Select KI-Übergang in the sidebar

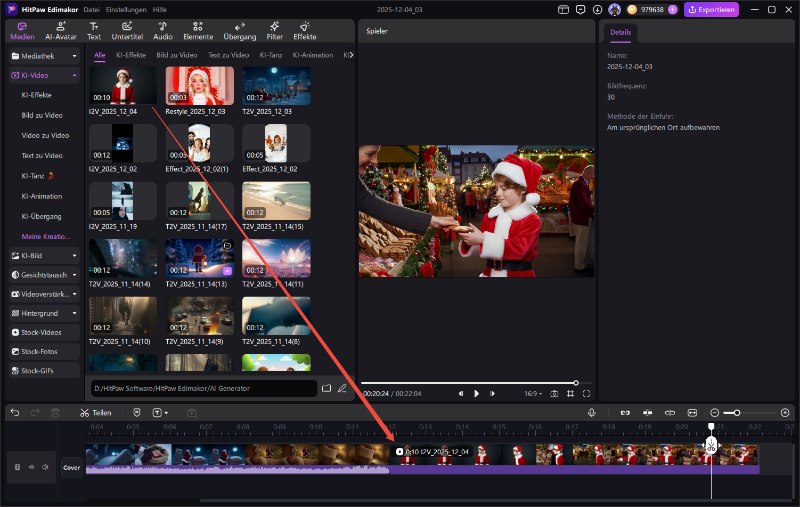tap(41, 216)
